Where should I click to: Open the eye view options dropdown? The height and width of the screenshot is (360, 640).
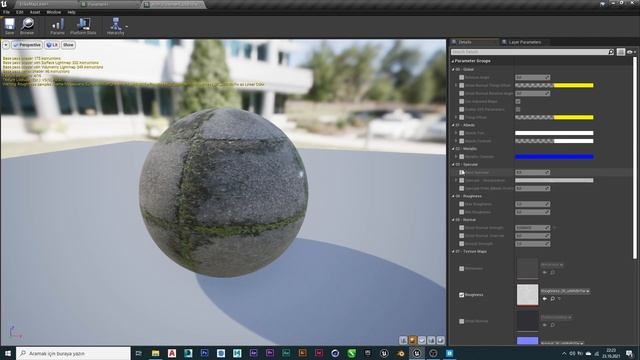(631, 52)
